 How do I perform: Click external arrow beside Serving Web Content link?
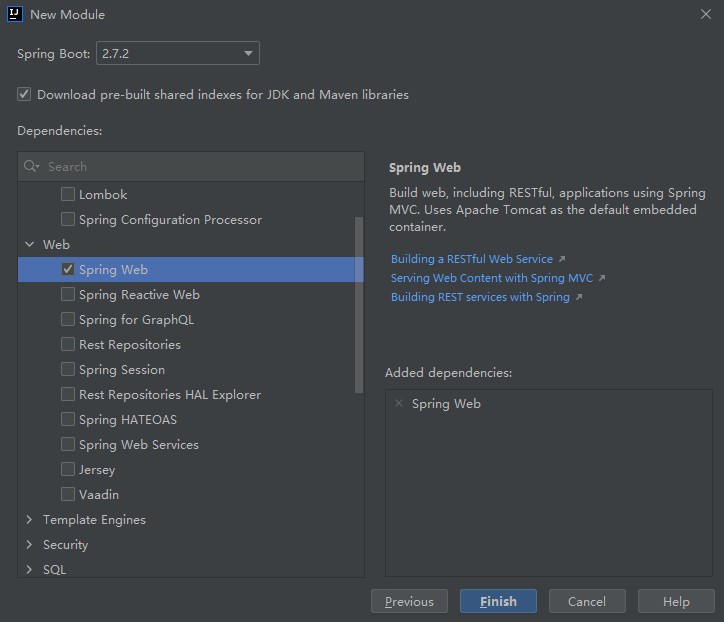coord(602,278)
